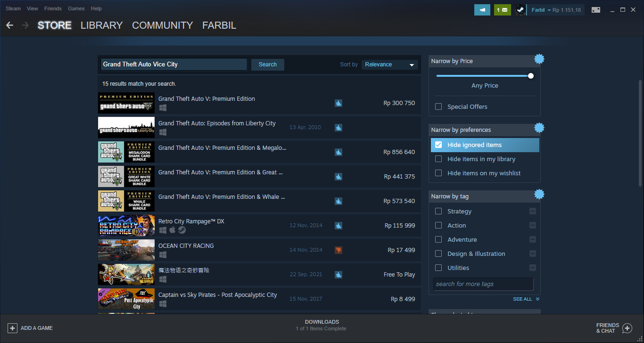Go forward with the right arrow

tap(25, 25)
